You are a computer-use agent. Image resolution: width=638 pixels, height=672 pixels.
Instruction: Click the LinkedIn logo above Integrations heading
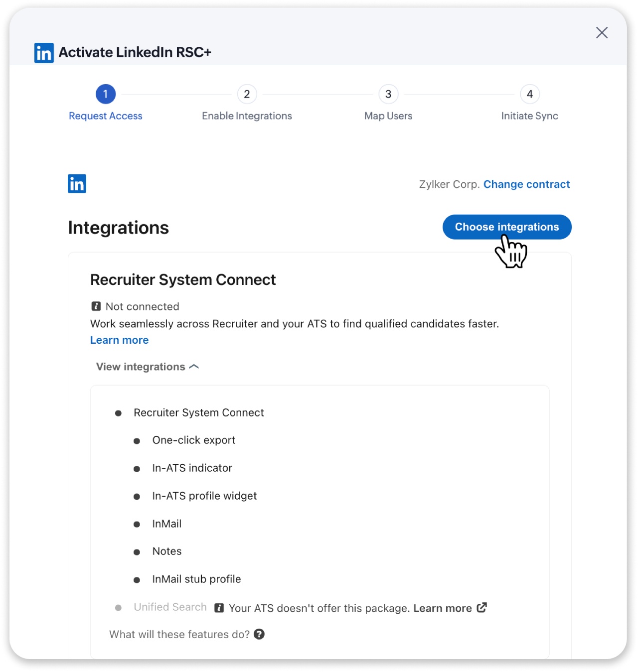click(77, 184)
